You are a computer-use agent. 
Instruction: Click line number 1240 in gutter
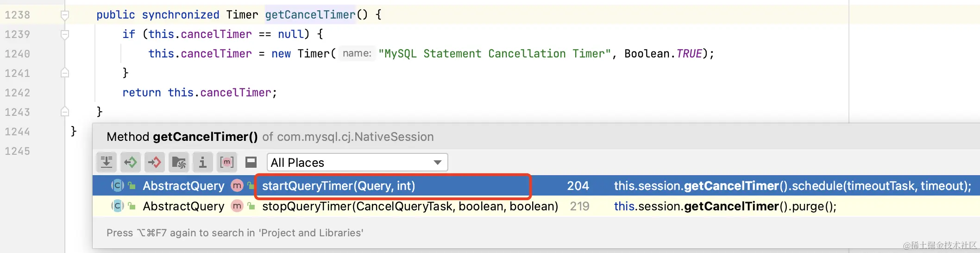(x=18, y=54)
